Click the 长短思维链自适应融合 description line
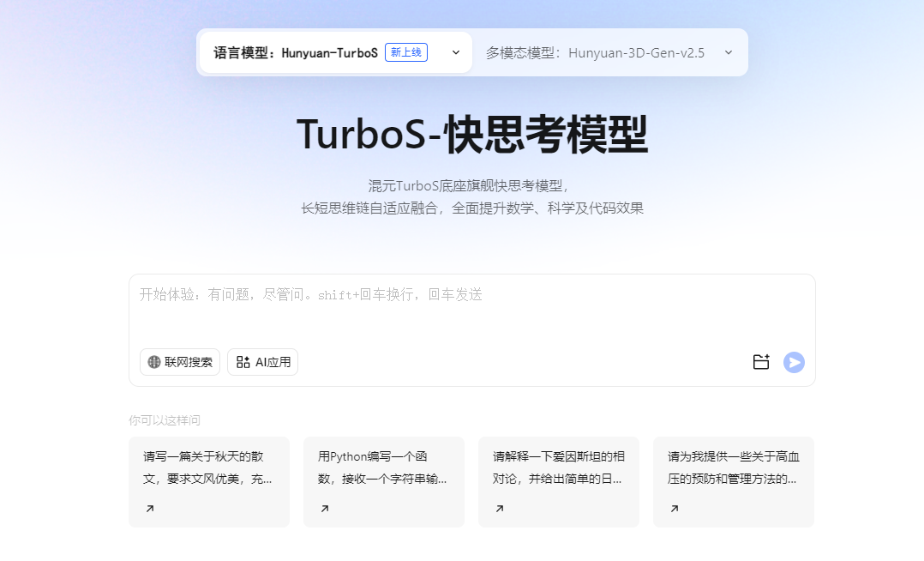The image size is (924, 561). click(x=472, y=208)
